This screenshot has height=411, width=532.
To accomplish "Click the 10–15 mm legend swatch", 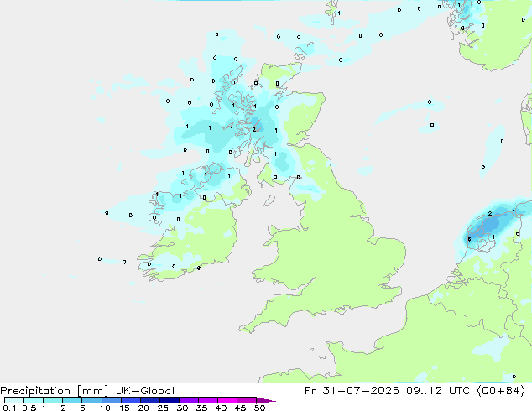I will tap(112, 400).
